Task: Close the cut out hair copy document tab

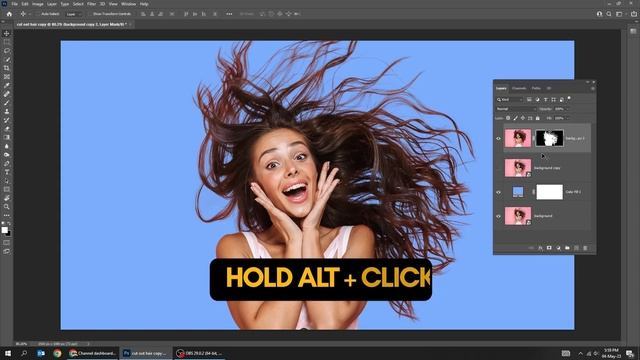Action: click(x=130, y=24)
